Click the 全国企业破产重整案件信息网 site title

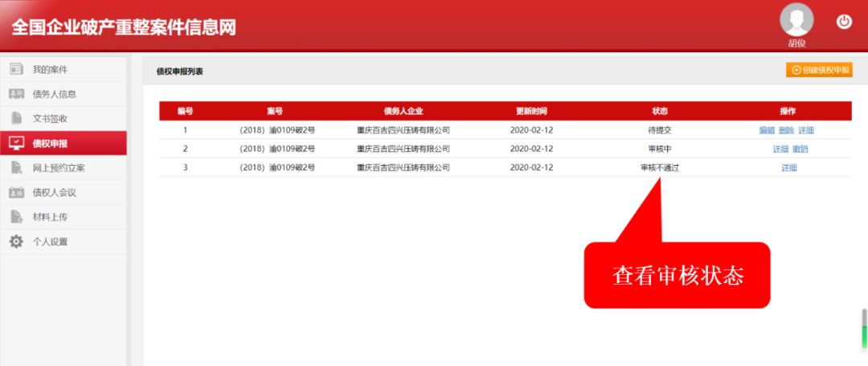click(x=124, y=27)
